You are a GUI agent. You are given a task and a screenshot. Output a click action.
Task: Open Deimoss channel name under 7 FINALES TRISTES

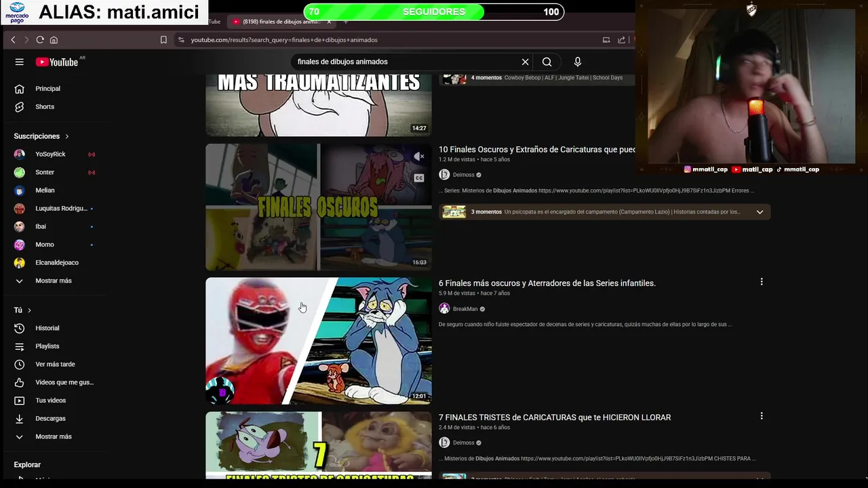(464, 443)
